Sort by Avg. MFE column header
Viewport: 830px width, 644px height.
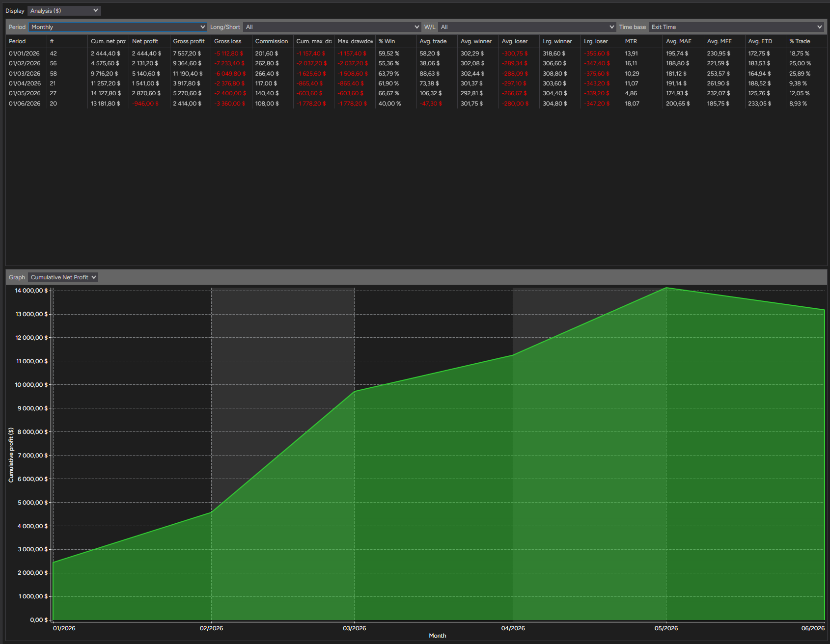pos(724,41)
